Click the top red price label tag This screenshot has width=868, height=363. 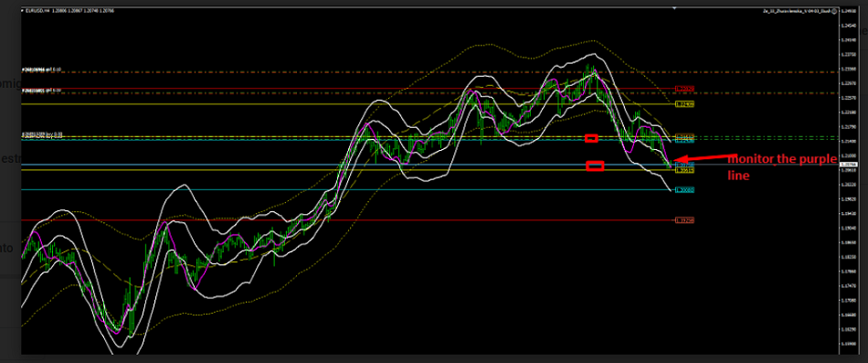tap(684, 88)
